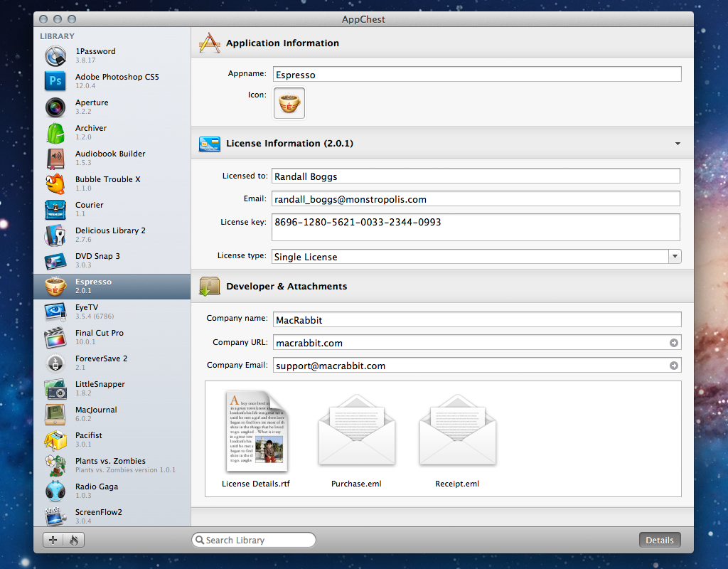Click the Licensed to field
Screen dimensions: 728x569
click(x=476, y=176)
